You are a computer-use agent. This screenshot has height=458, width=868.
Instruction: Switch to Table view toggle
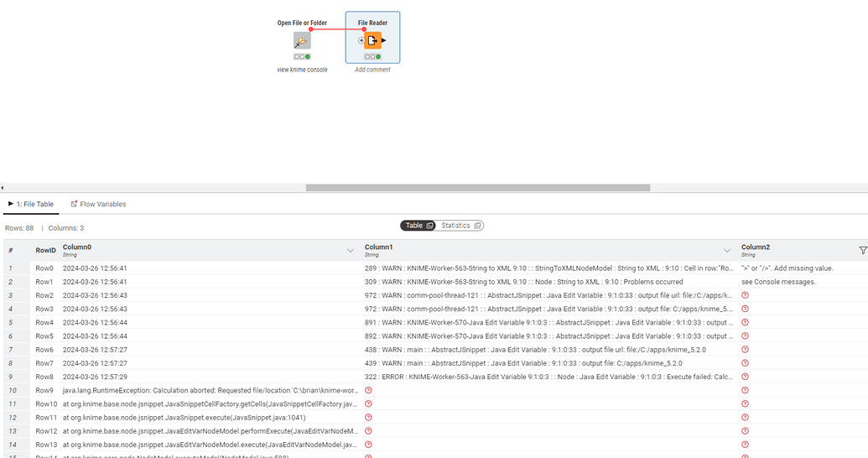point(418,226)
